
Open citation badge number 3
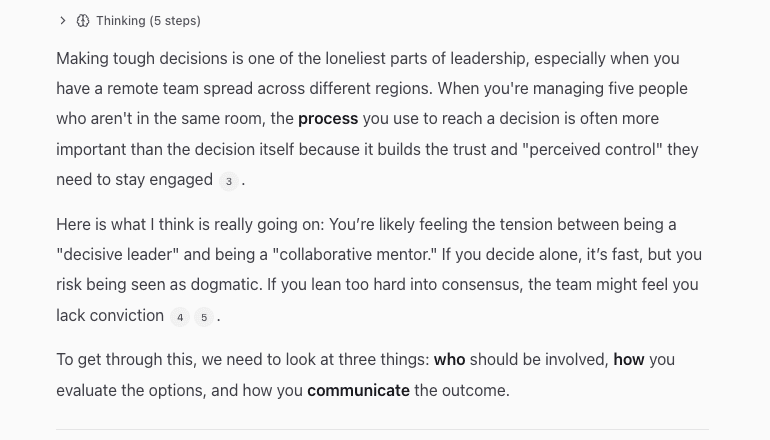(x=229, y=181)
